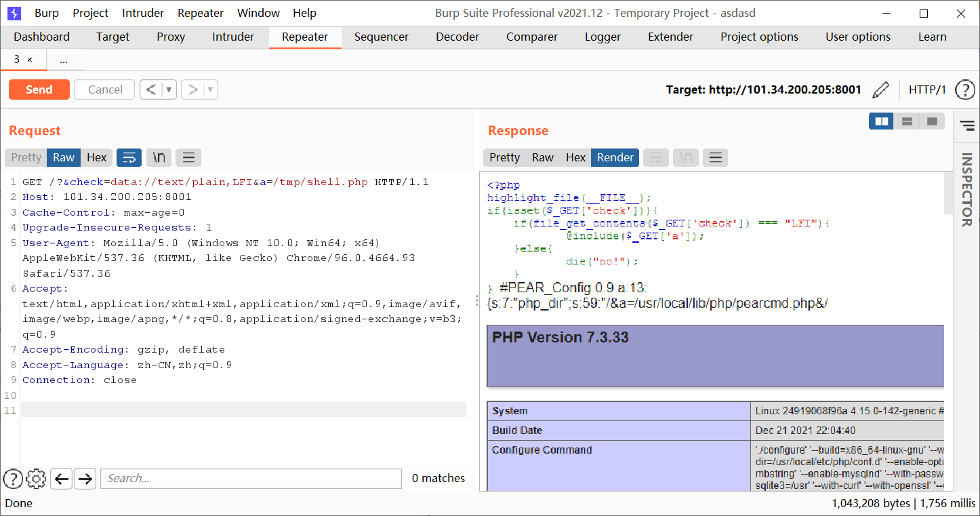Click the Response non-printable chars icon
This screenshot has width=980, height=516.
coord(685,157)
